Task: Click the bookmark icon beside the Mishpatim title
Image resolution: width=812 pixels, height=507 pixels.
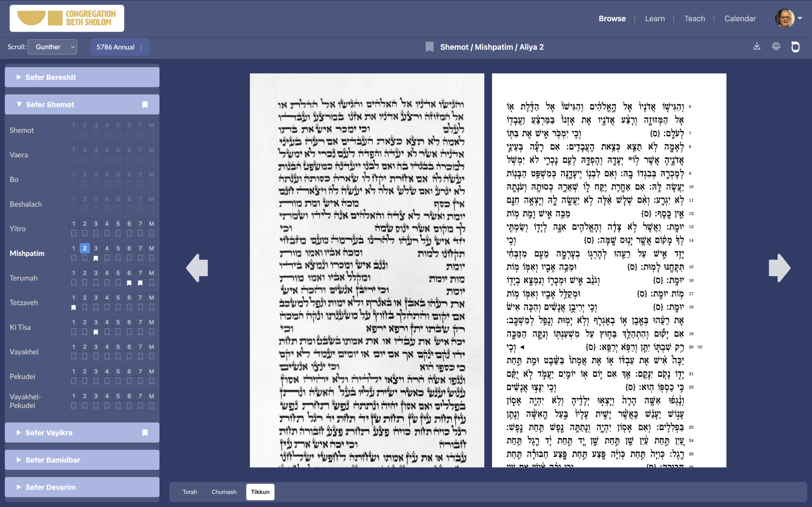Action: (429, 47)
